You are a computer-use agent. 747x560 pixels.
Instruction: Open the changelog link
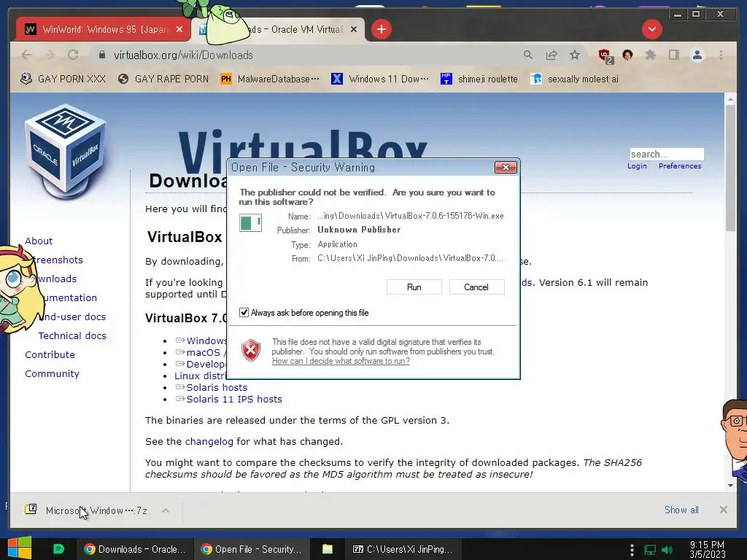209,441
